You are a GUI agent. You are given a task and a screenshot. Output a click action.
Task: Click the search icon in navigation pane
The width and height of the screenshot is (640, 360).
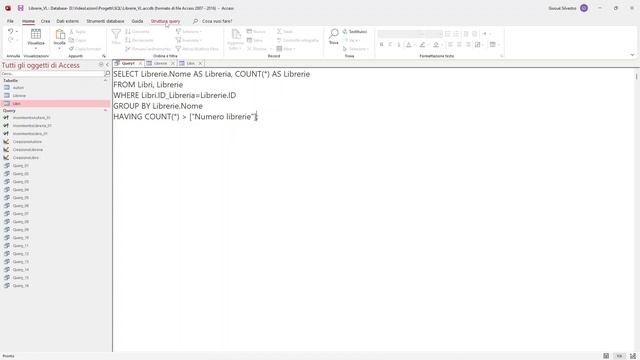pyautogui.click(x=107, y=73)
